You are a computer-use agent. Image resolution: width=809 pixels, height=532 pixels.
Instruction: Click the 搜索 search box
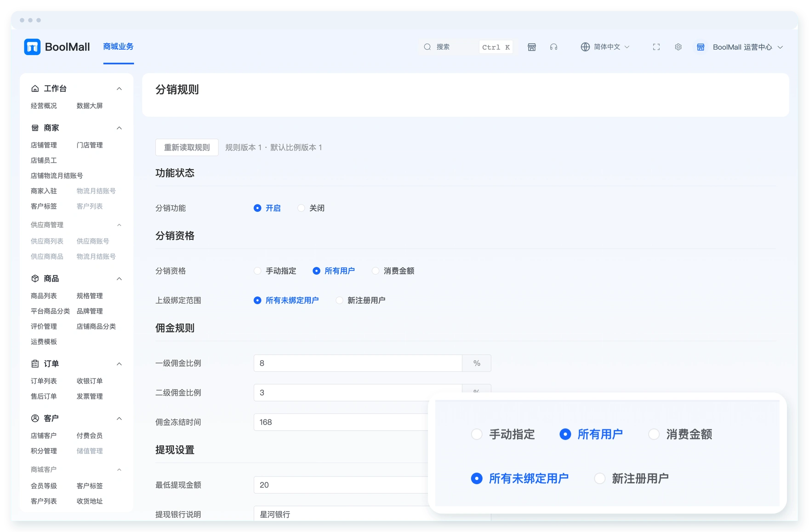coord(467,47)
